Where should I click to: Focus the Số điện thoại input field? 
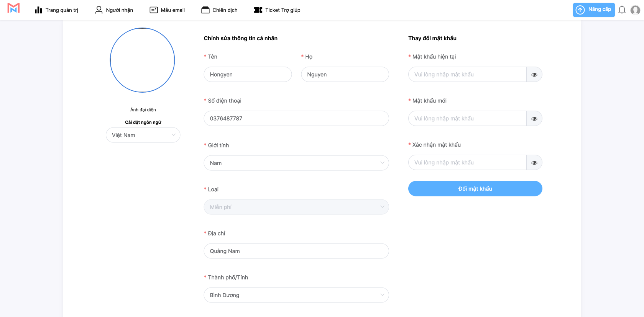coord(296,119)
